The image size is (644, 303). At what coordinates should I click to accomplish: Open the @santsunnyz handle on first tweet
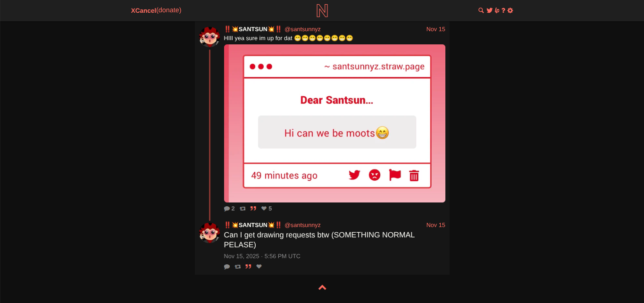pyautogui.click(x=302, y=29)
